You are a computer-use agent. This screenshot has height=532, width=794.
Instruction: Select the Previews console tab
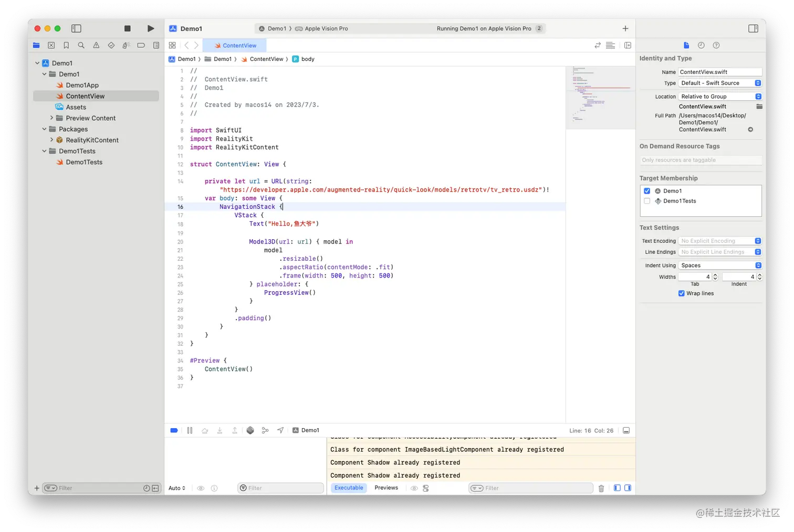[x=386, y=488]
